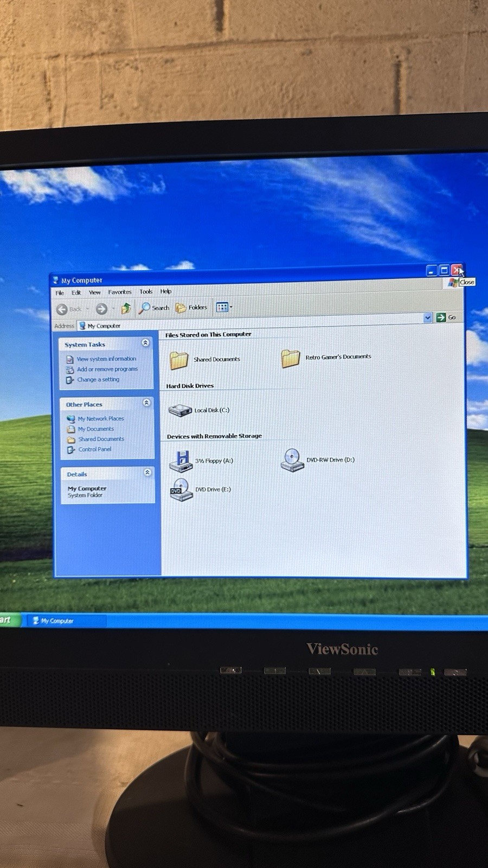Open Control Panel link
The width and height of the screenshot is (488, 868).
point(95,449)
